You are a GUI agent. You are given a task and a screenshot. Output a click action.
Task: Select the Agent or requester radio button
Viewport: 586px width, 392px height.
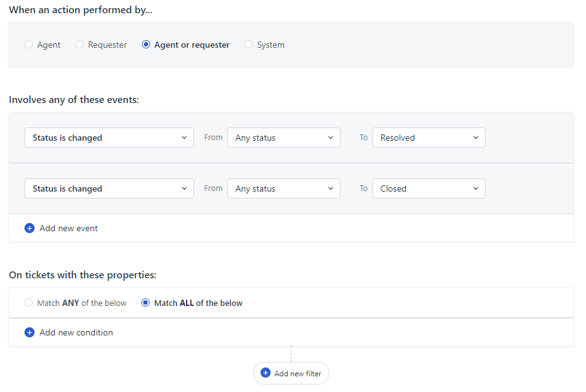(146, 45)
